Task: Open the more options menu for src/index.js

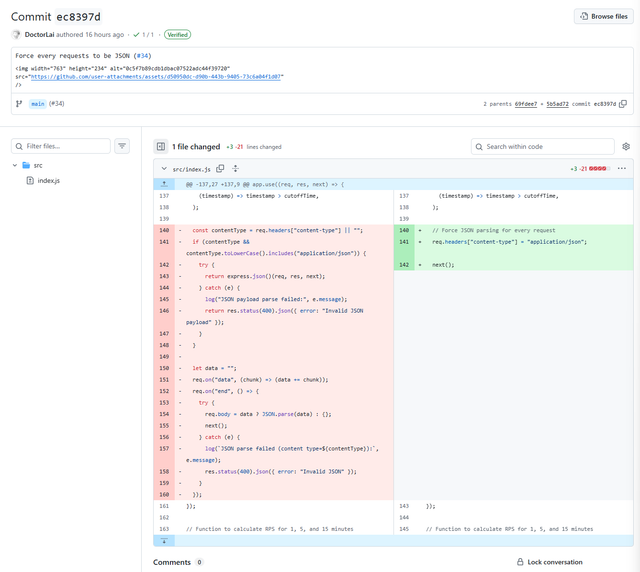Action: point(621,168)
